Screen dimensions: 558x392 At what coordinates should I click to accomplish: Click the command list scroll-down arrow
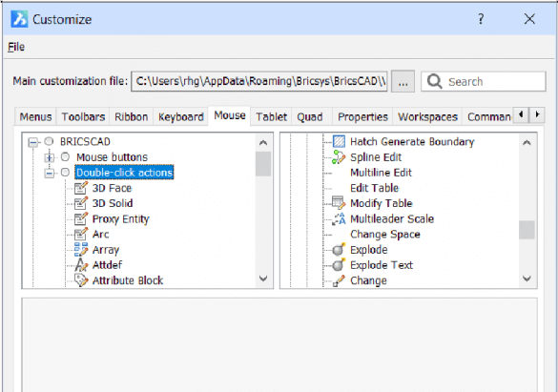(x=527, y=279)
